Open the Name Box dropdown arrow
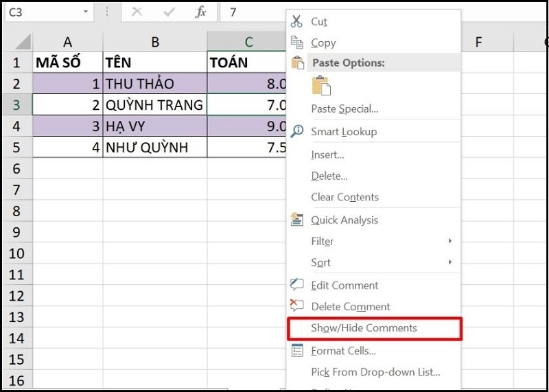549x392 pixels. 85,12
